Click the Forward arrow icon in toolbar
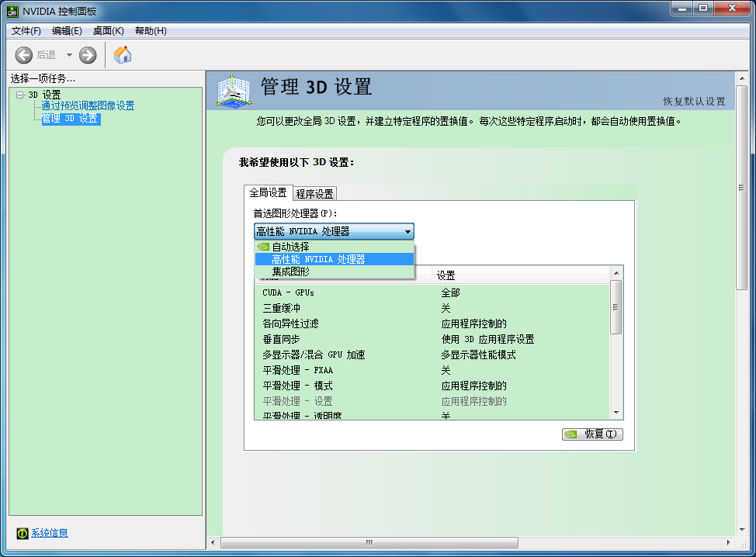 click(88, 55)
